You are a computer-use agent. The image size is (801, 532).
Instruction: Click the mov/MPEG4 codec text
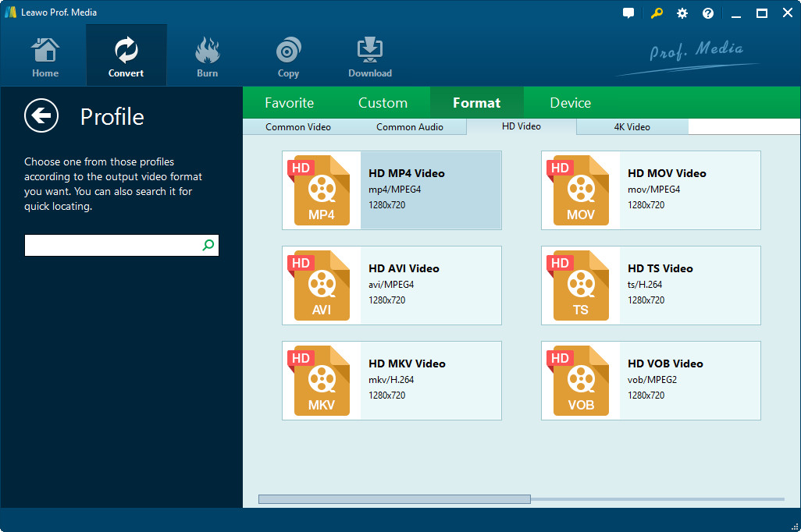(653, 190)
